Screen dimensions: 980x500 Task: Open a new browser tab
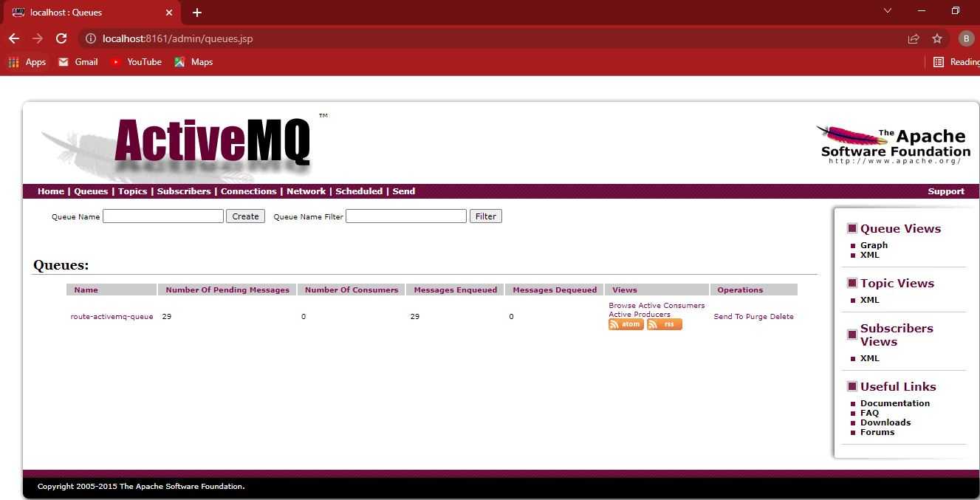point(197,13)
